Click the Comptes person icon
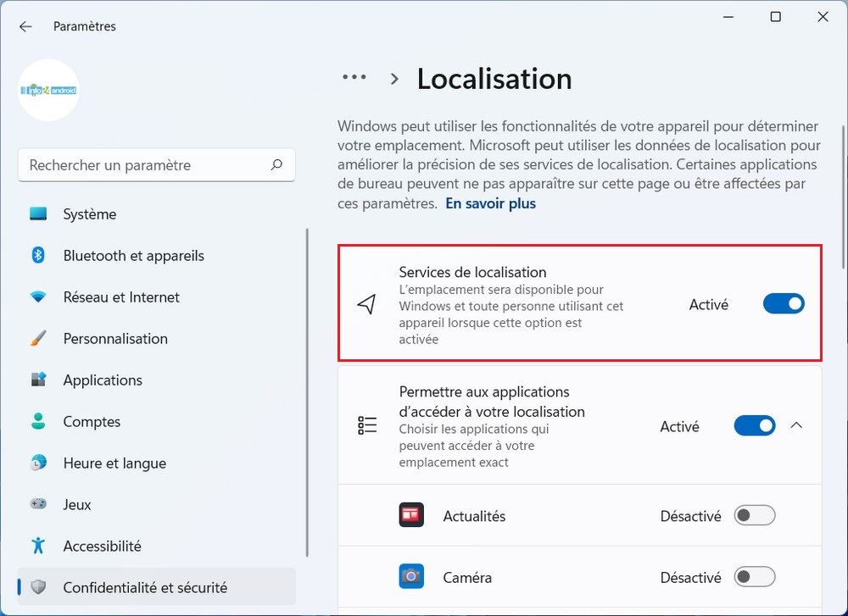This screenshot has width=848, height=616. (38, 421)
